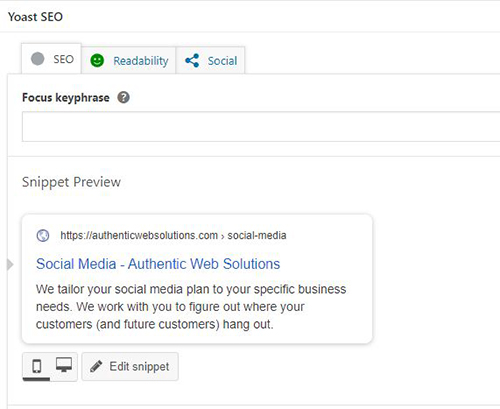Open the SEO tab

tap(51, 59)
